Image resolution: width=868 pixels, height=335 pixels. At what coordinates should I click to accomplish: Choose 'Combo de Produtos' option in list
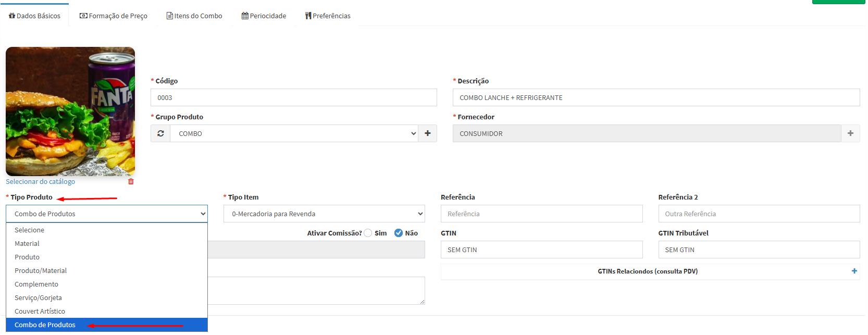click(45, 325)
